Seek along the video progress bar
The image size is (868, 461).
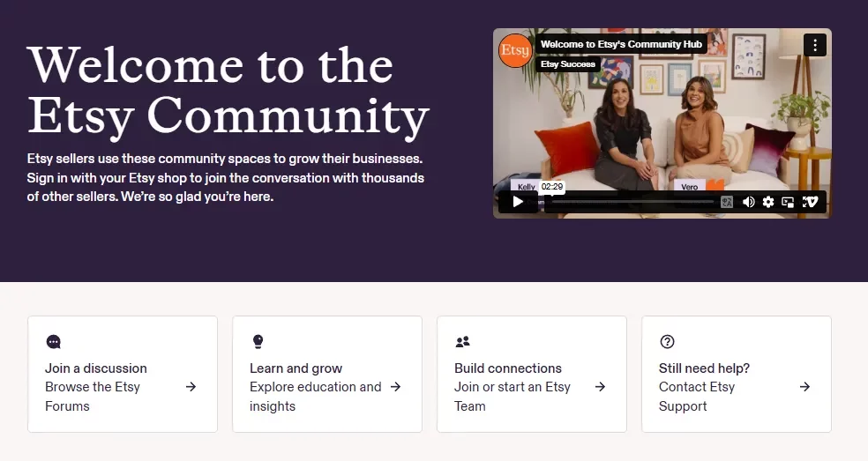click(630, 202)
